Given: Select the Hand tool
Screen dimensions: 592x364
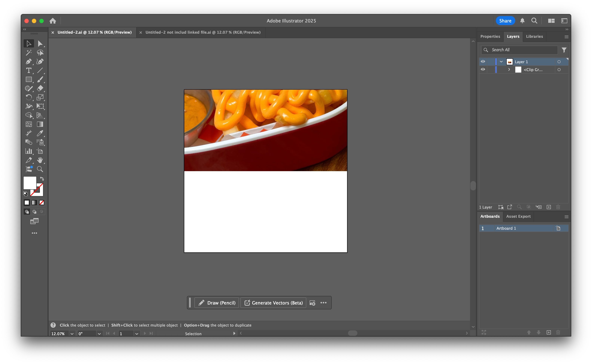Looking at the screenshot, I should [40, 160].
